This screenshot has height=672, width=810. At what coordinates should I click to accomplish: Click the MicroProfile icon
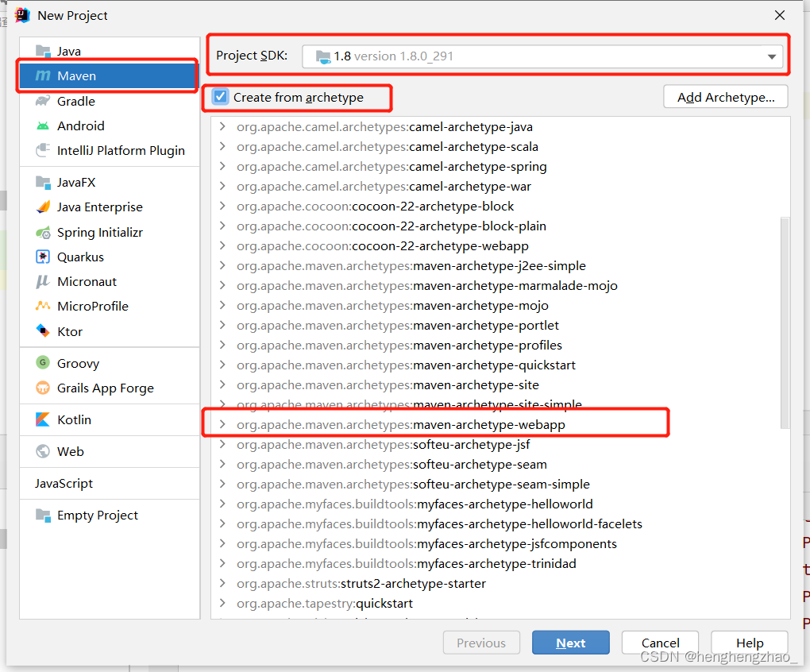(43, 306)
